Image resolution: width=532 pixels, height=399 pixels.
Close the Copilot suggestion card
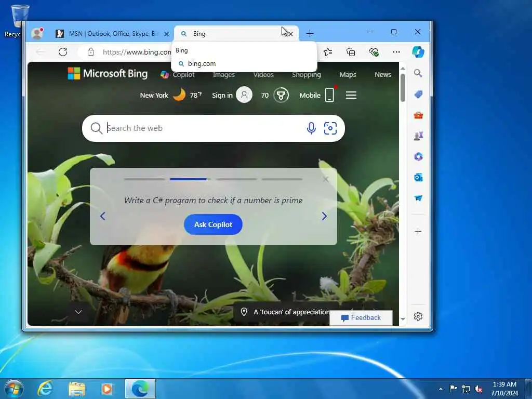tap(325, 179)
